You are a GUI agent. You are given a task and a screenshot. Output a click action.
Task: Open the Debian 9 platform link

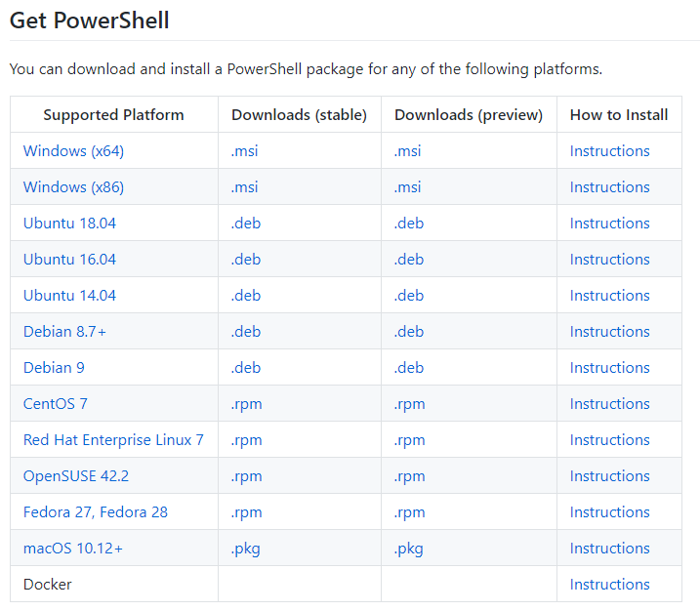click(54, 368)
